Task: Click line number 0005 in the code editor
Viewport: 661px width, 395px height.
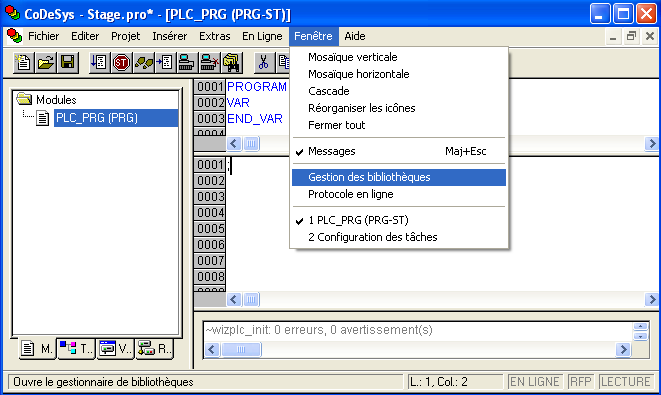Action: point(210,228)
